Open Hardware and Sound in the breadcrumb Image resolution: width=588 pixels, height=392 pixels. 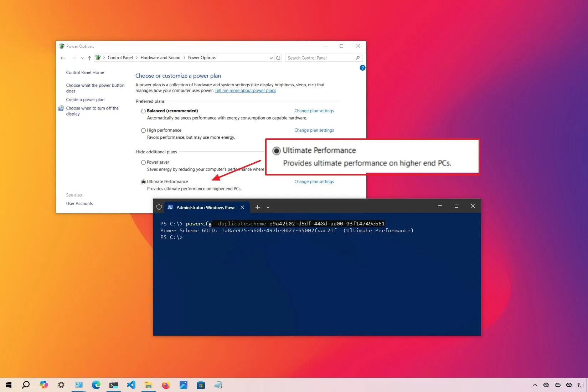(160, 58)
